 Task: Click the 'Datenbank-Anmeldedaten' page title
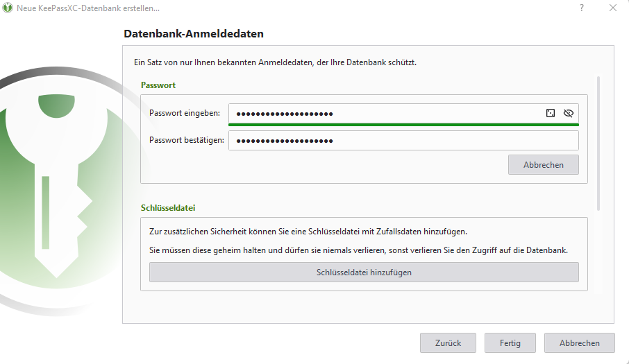[x=194, y=33]
